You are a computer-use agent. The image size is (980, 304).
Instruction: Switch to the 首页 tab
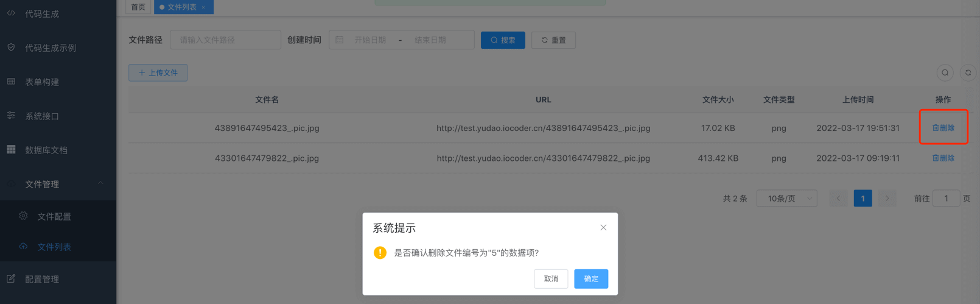click(x=138, y=7)
